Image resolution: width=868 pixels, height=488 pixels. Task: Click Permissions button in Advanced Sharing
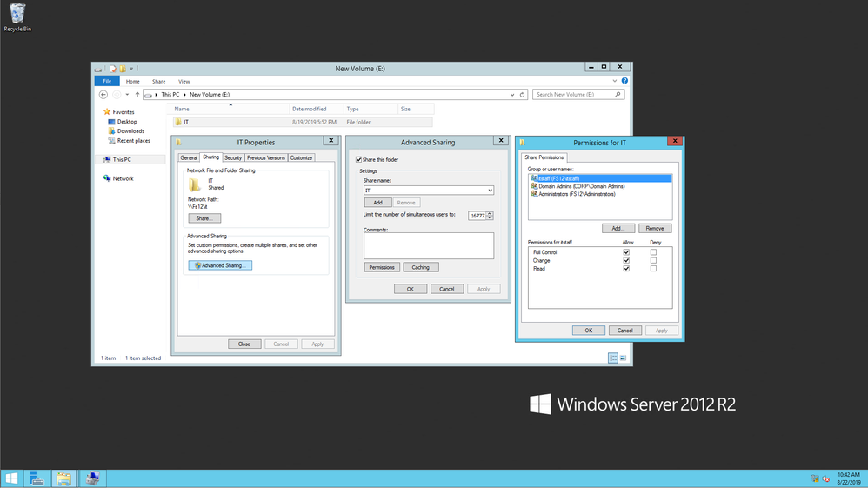[x=382, y=267]
